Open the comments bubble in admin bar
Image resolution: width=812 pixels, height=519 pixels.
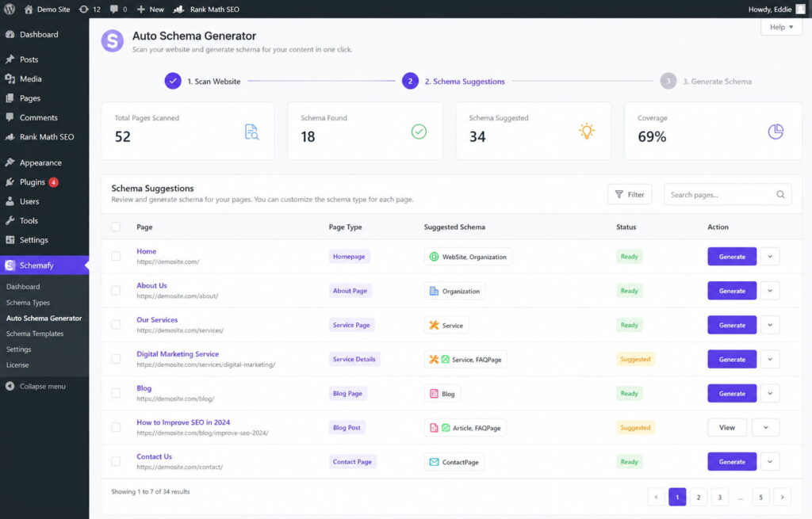coord(114,10)
